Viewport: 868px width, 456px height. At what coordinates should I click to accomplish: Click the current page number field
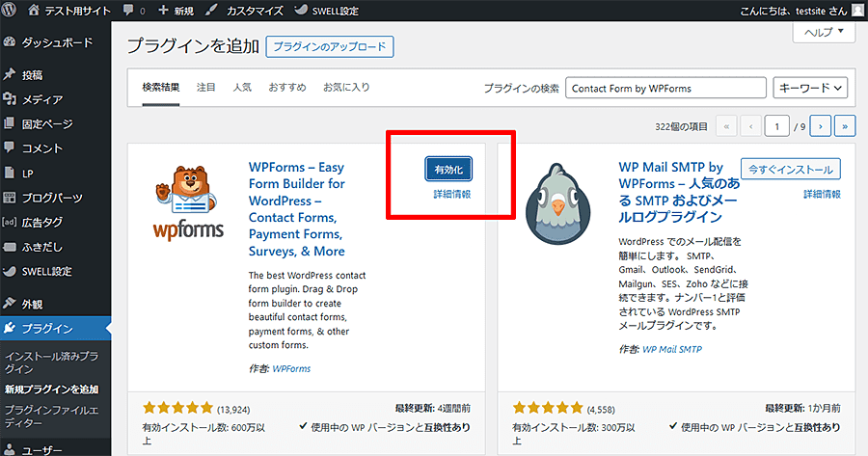(776, 126)
